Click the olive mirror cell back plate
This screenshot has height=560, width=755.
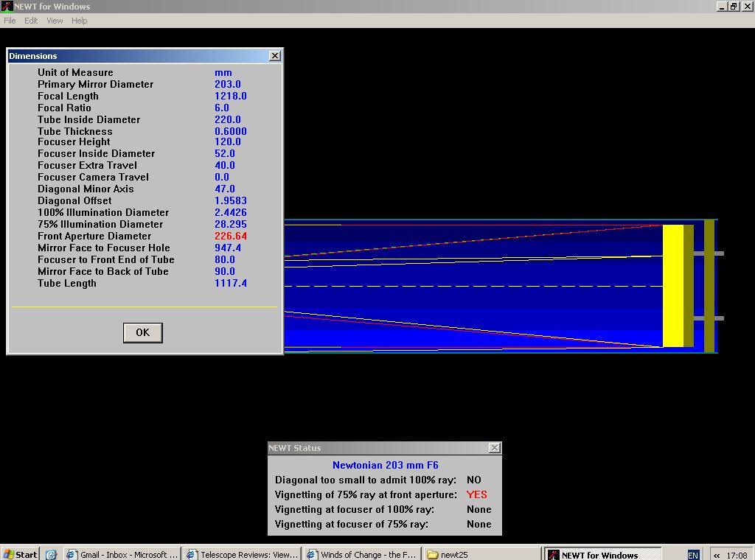[709, 286]
